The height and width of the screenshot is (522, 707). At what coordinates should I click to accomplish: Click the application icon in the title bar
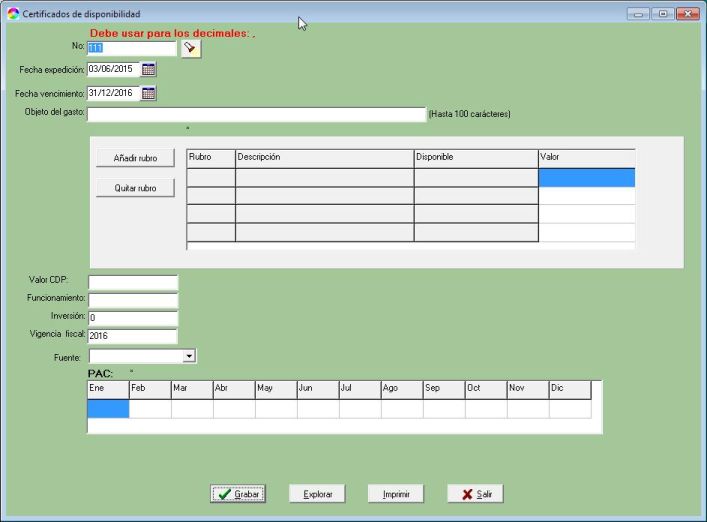(x=12, y=14)
